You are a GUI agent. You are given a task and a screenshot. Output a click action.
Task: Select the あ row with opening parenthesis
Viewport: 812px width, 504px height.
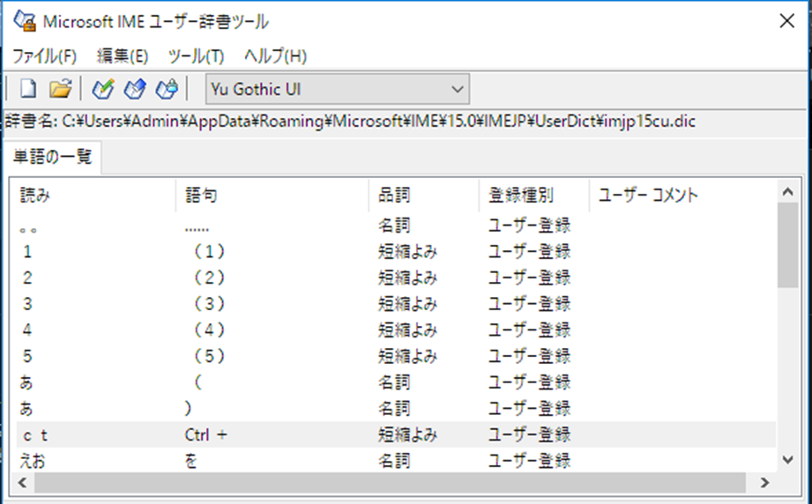click(x=396, y=382)
